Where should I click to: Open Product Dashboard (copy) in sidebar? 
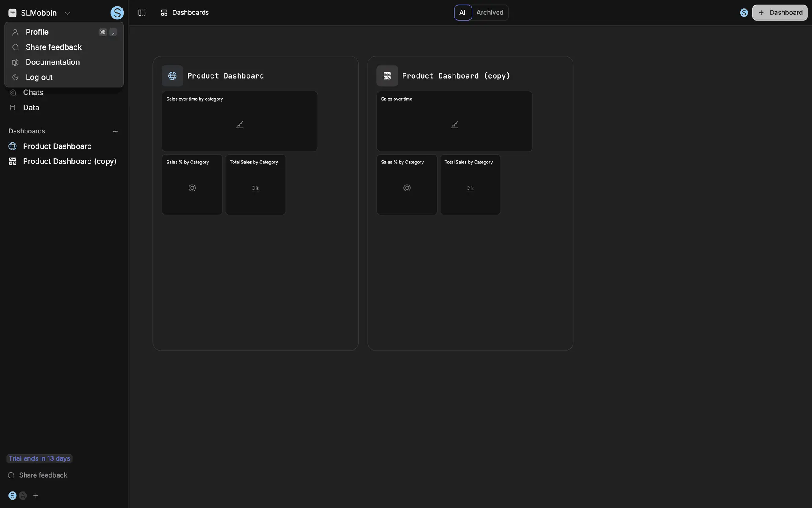pyautogui.click(x=69, y=161)
